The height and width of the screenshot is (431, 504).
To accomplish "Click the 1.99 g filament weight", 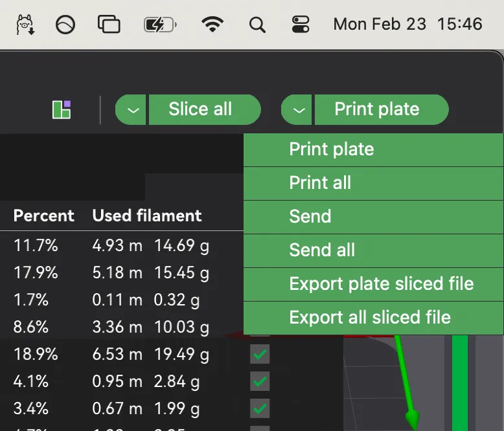I will [177, 409].
